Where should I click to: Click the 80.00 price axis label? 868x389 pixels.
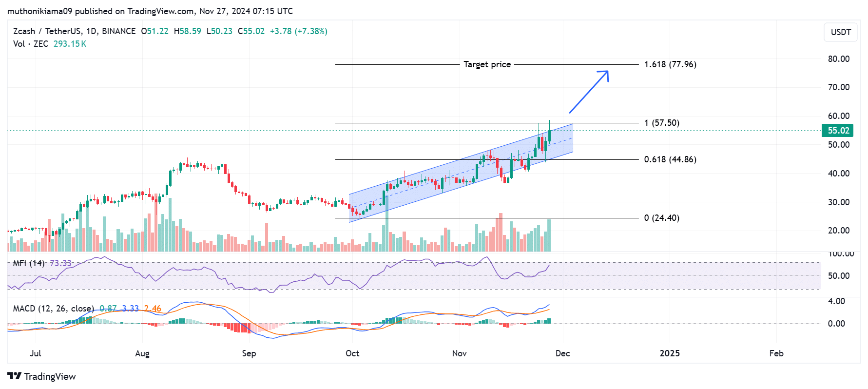(839, 59)
